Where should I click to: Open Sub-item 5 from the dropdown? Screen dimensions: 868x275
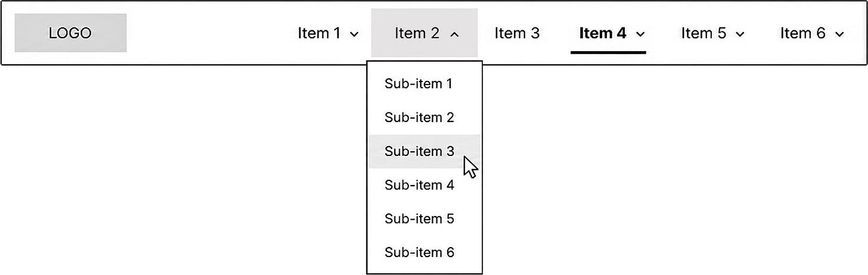click(419, 219)
